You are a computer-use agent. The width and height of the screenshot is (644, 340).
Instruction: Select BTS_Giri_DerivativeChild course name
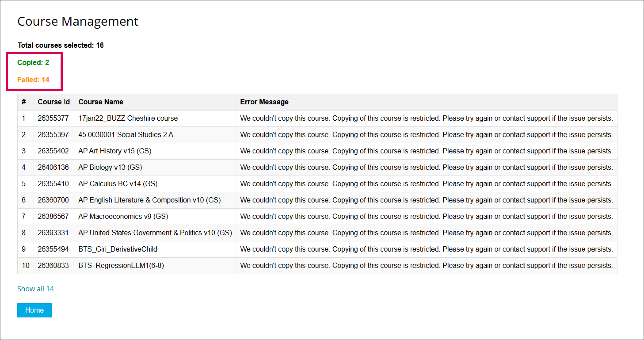(x=118, y=249)
